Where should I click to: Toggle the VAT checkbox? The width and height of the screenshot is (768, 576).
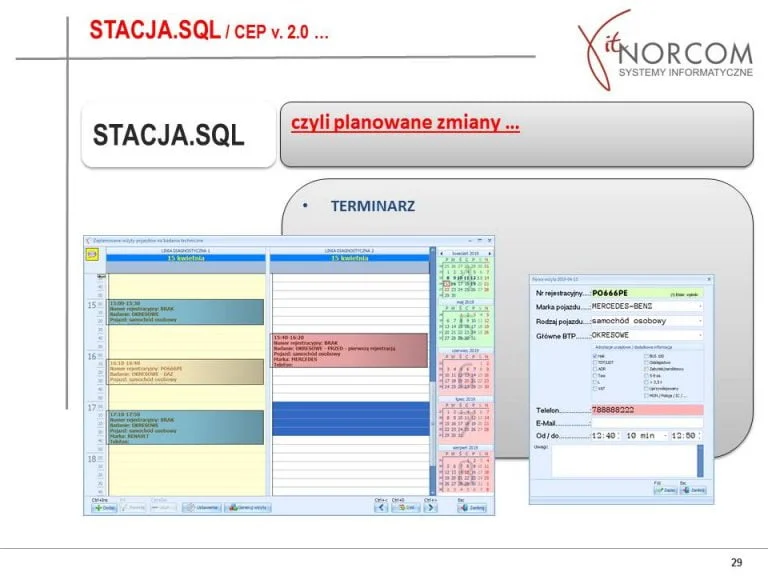coord(595,388)
